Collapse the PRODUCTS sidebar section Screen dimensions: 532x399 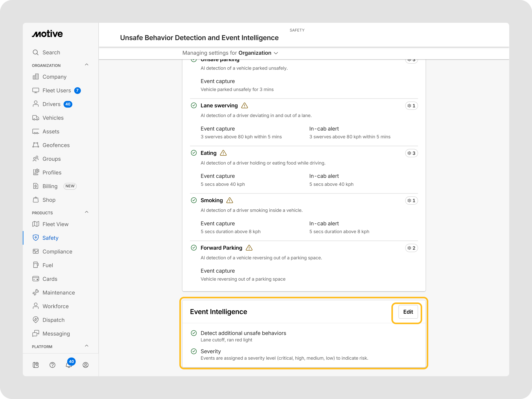click(87, 212)
